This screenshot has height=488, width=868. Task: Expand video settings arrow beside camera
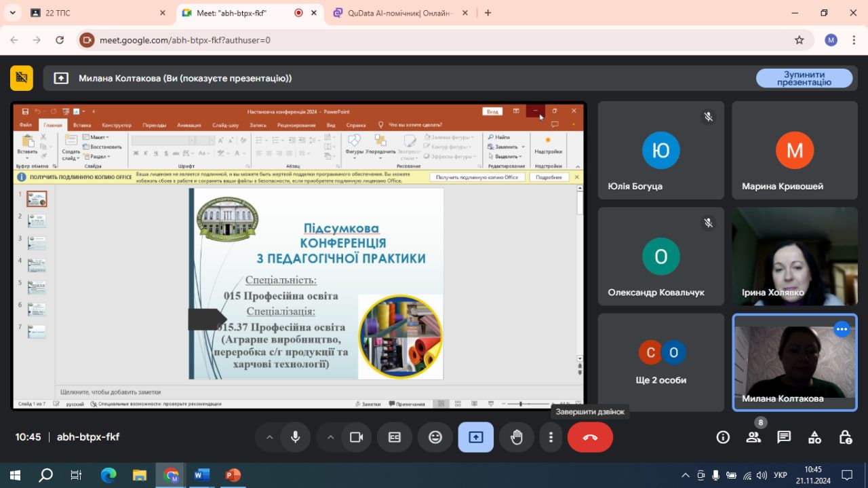[x=331, y=437]
